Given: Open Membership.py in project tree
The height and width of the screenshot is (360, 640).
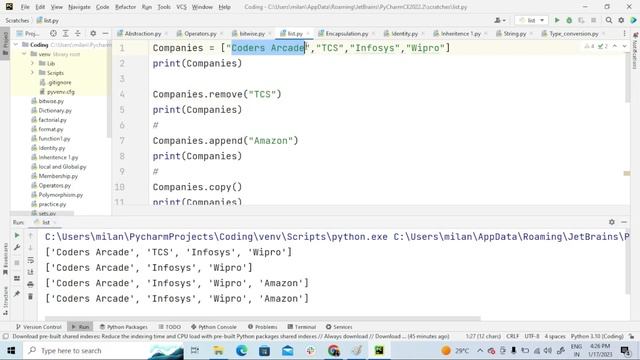Looking at the screenshot, I should 58,176.
